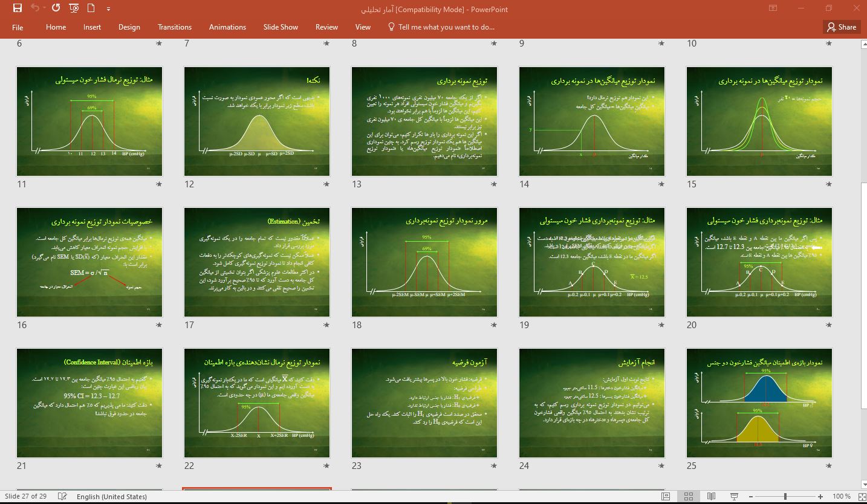Viewport: 867px width, 504px height.
Task: Switch to Normal view in status bar
Action: click(666, 496)
